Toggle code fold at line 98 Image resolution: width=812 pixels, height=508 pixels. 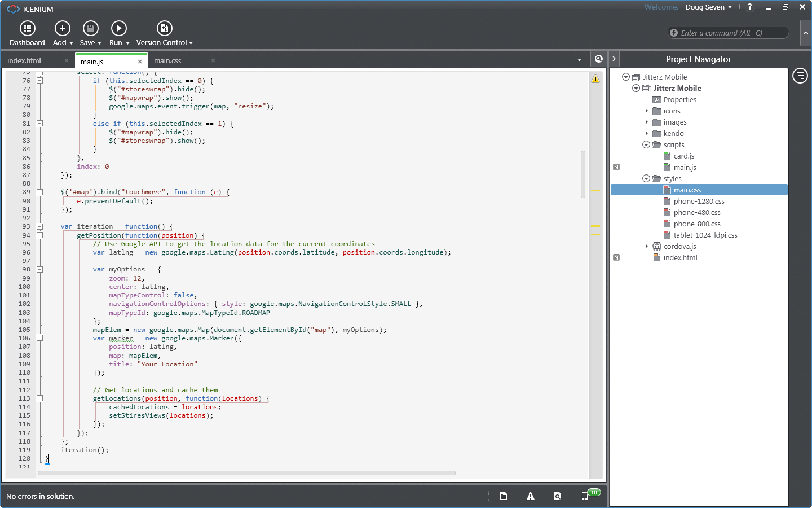(x=40, y=269)
